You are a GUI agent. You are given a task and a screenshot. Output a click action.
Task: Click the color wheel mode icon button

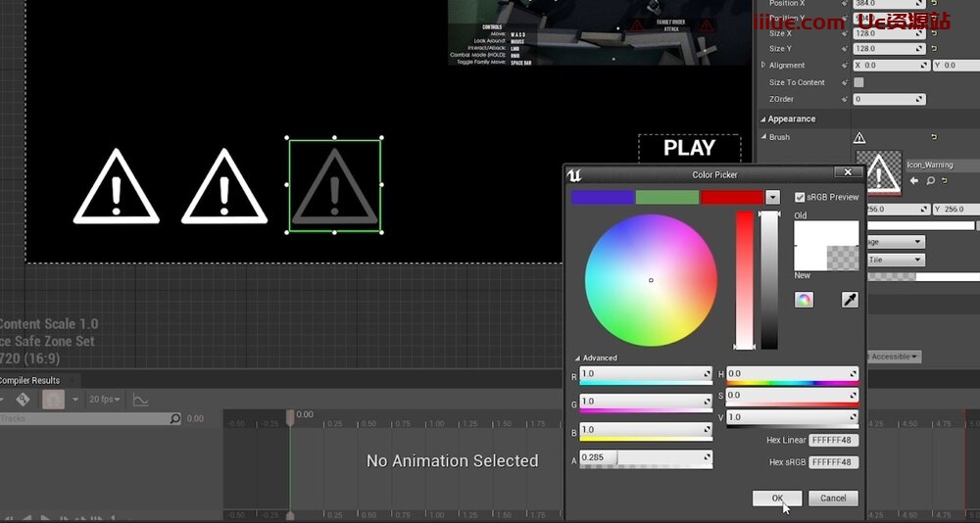pyautogui.click(x=804, y=300)
